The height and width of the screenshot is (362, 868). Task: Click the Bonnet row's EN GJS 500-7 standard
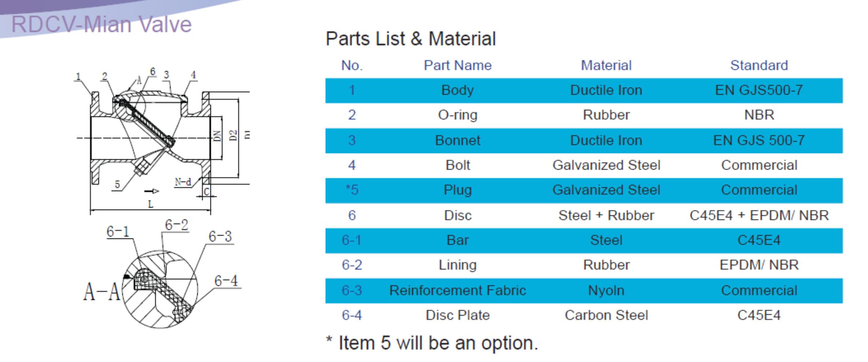point(759,140)
